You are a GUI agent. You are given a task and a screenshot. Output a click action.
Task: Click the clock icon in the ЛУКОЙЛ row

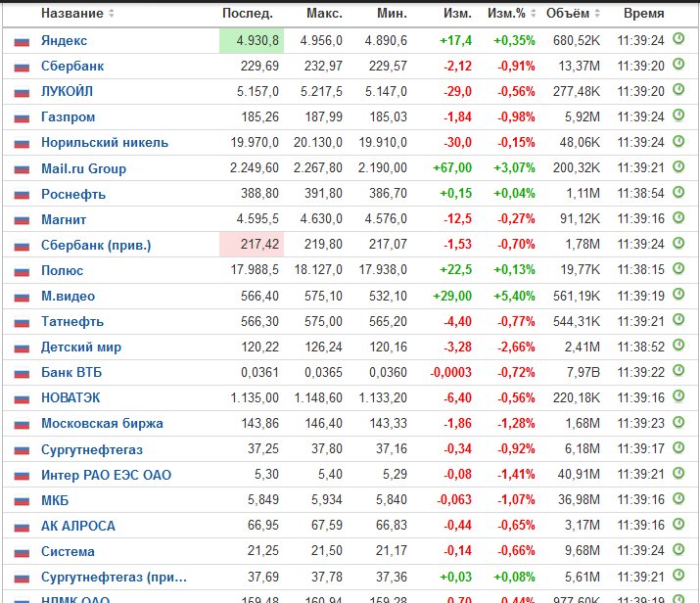coord(678,90)
